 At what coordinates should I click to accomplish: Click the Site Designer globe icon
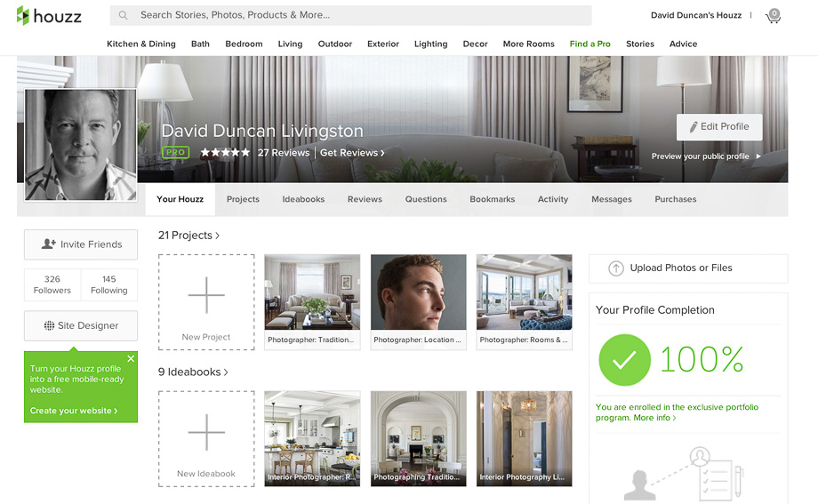pyautogui.click(x=49, y=325)
